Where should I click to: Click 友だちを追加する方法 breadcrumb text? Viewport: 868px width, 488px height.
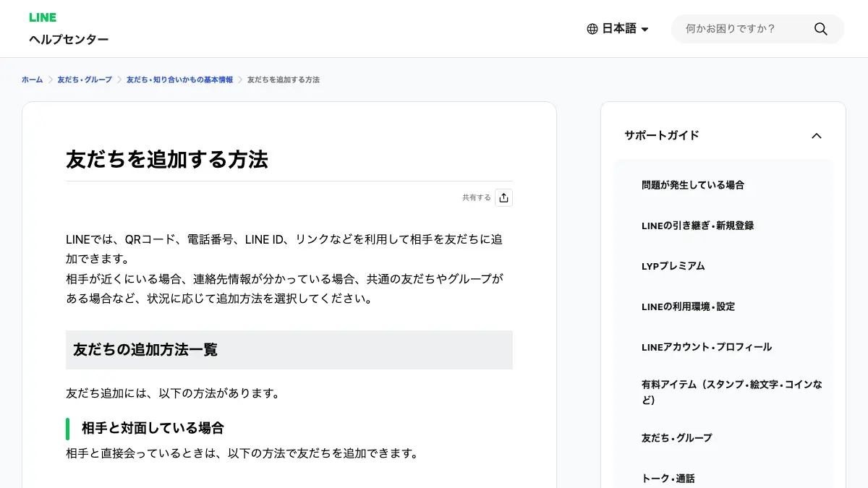pos(284,80)
